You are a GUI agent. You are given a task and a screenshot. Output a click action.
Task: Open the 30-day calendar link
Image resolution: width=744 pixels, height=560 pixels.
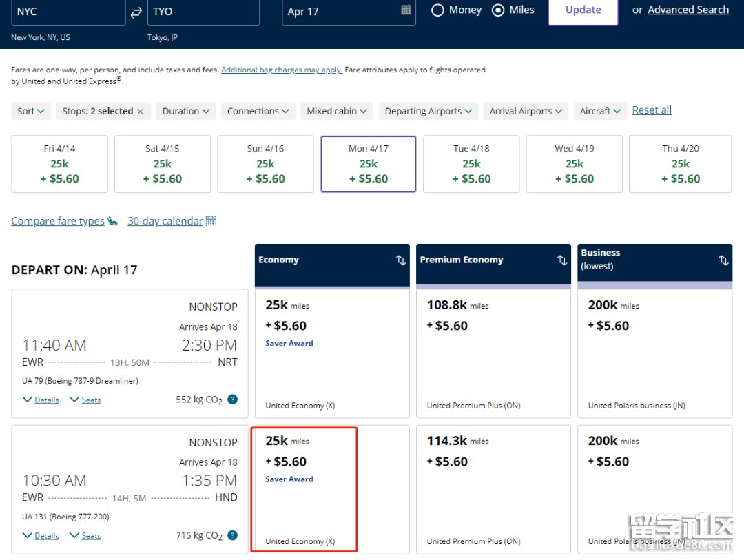pos(165,221)
